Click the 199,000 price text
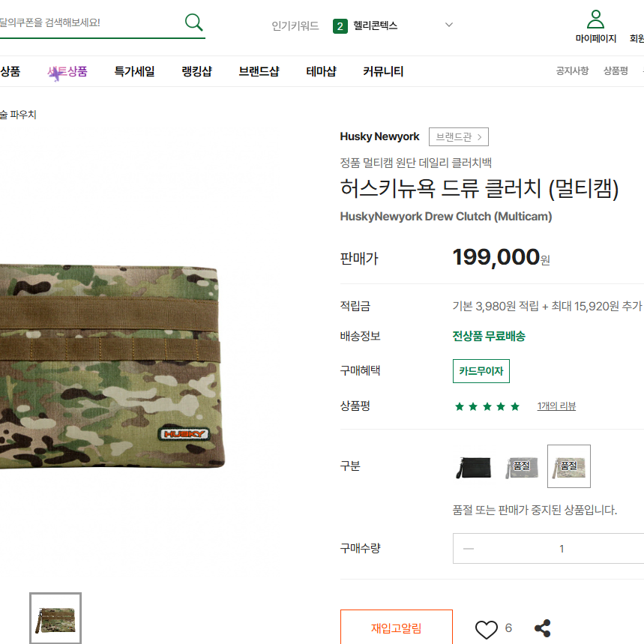This screenshot has height=644, width=644. tap(496, 257)
